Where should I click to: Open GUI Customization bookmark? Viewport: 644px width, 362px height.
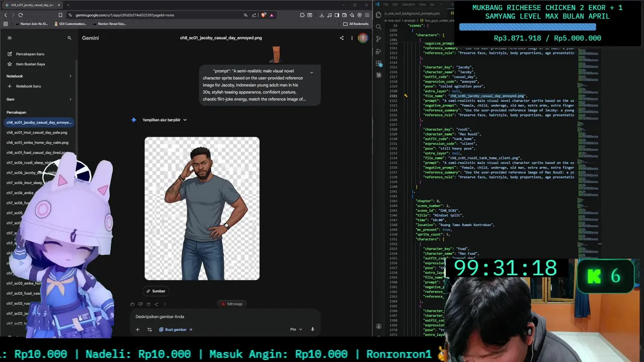coord(69,24)
